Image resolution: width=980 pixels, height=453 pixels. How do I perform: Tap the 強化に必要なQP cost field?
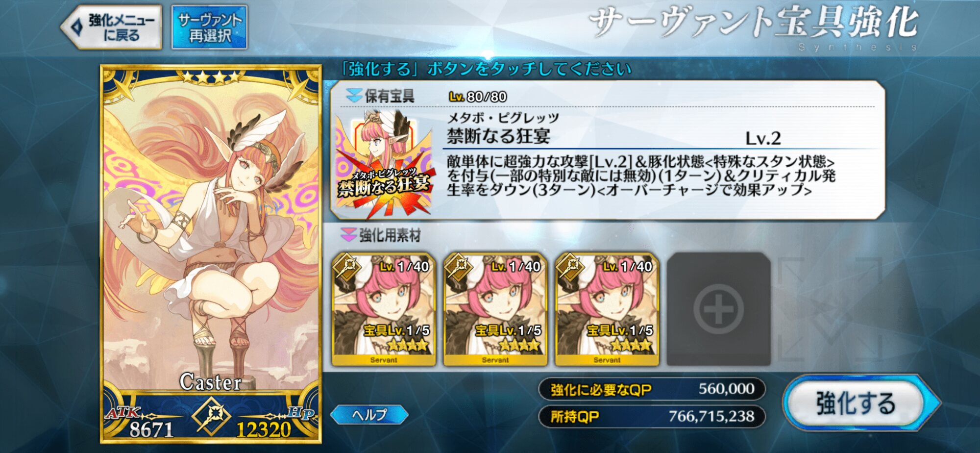(x=652, y=389)
